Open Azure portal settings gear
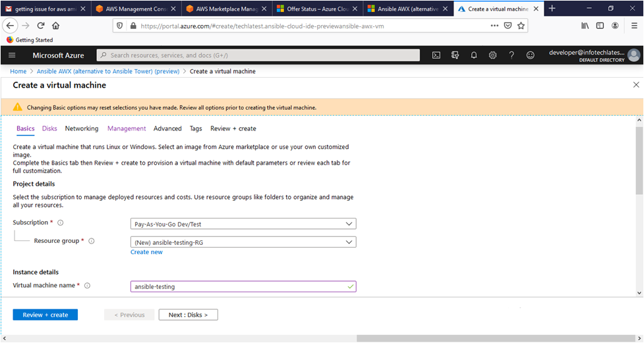The image size is (644, 343). [x=493, y=55]
